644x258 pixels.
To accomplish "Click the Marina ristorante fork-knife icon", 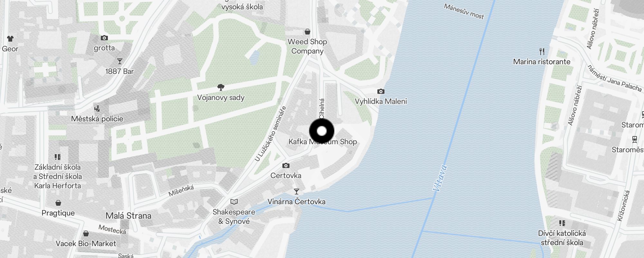I will pos(542,52).
